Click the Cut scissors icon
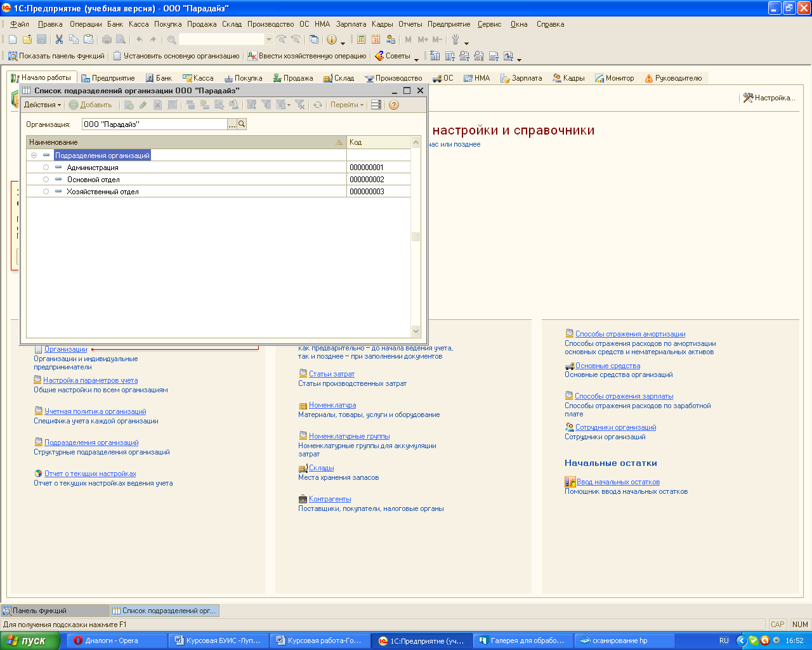Screen dimensions: 812x650 [59, 39]
